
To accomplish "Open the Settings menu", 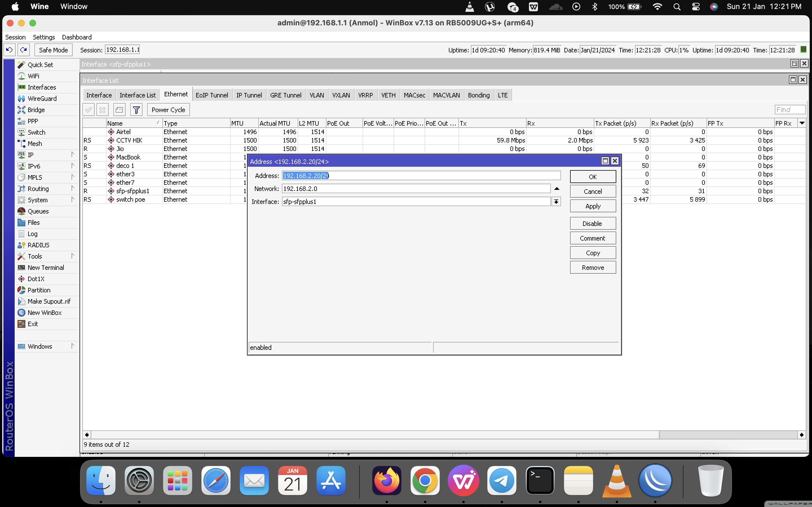I will [44, 37].
